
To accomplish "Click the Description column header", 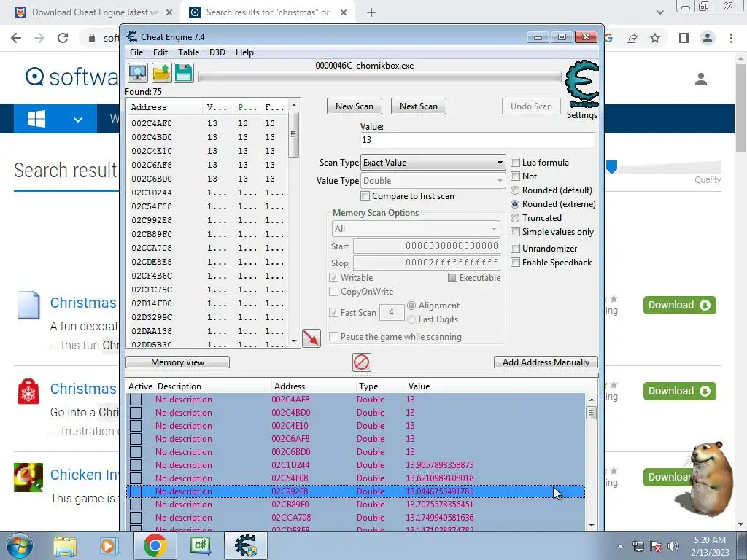I will click(x=213, y=386).
